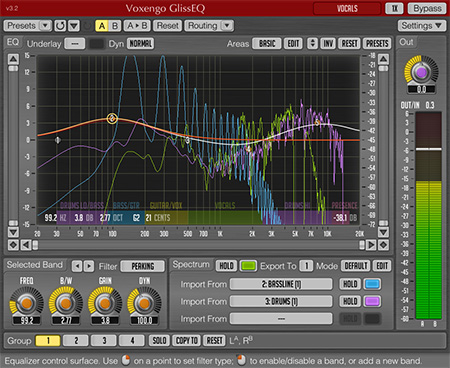Click the dark Underlay color box

point(97,44)
